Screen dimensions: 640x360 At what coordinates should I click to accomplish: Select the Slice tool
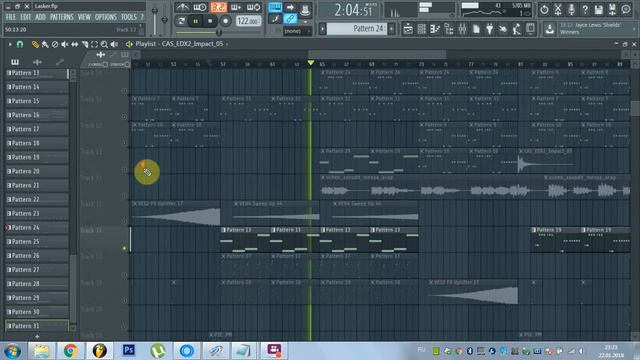[84, 44]
